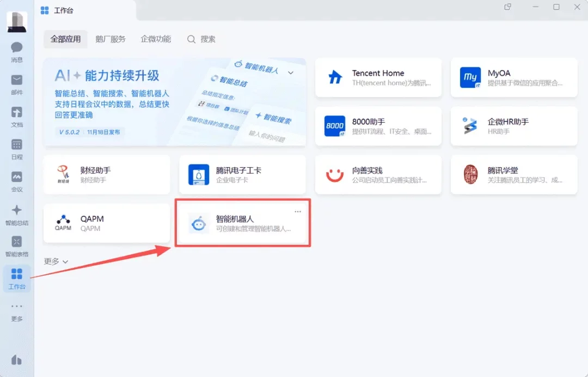Open the 8000助手 app icon
This screenshot has width=588, height=377.
tap(334, 126)
